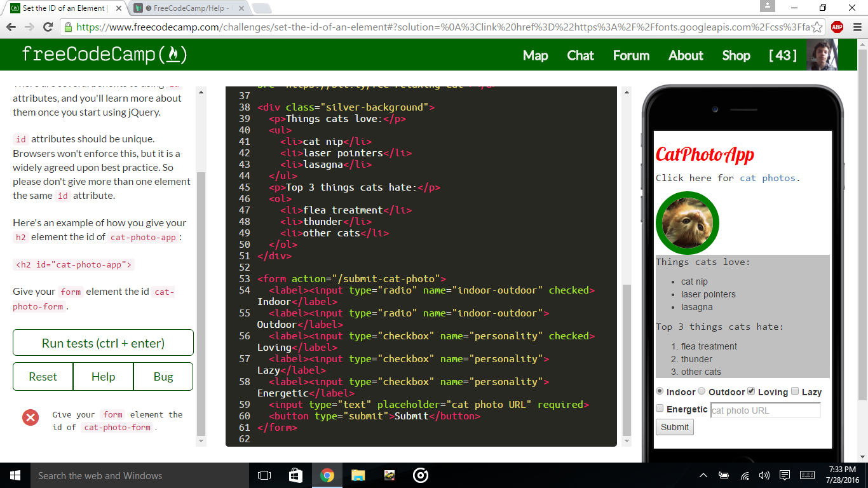Reload the page with the refresh icon
Viewport: 868px width, 488px height.
pos(48,27)
